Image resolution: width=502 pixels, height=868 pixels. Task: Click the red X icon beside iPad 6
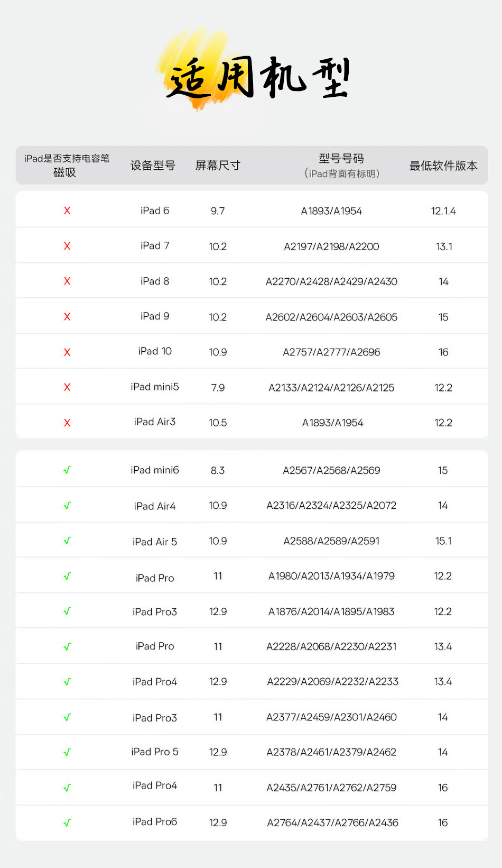click(67, 211)
